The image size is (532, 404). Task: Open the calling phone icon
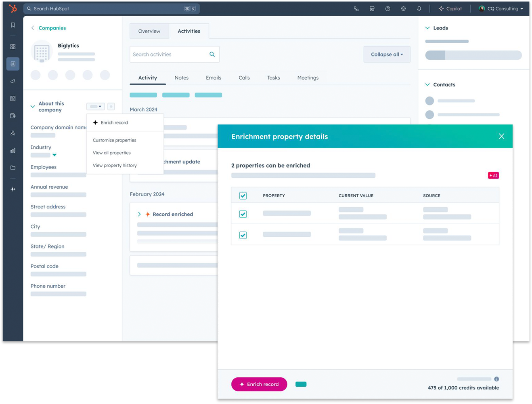[356, 8]
